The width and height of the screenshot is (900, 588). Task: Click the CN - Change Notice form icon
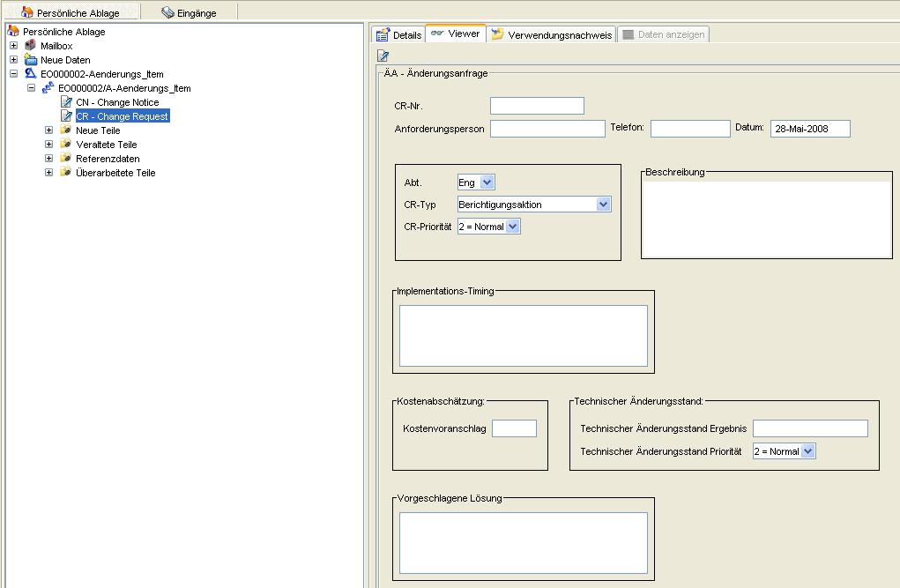click(x=66, y=101)
